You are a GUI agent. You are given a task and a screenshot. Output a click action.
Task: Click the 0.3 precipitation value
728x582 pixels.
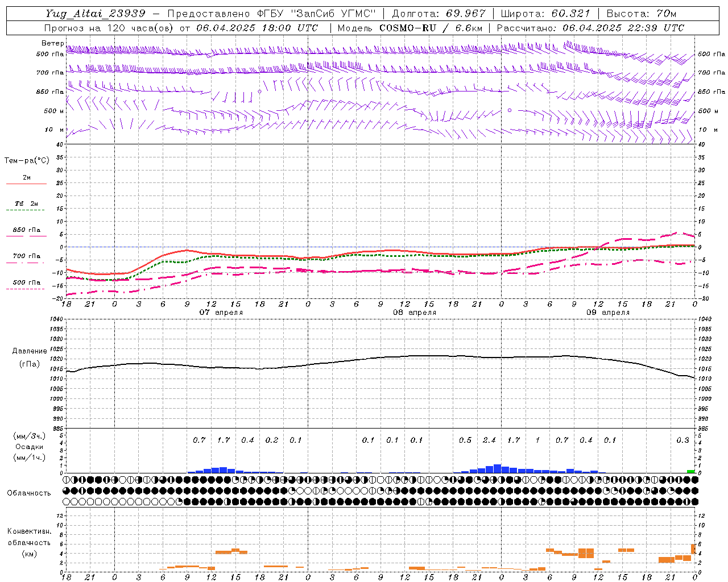click(x=682, y=440)
